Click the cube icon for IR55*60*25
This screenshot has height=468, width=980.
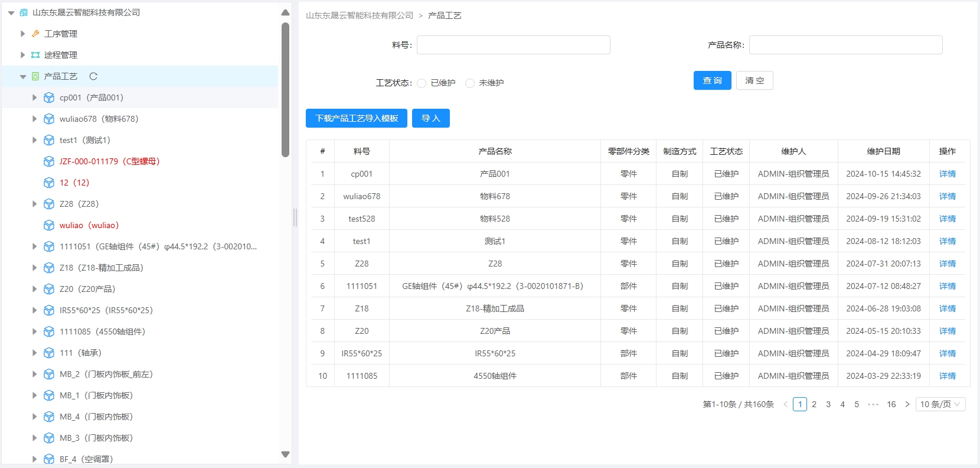49,310
